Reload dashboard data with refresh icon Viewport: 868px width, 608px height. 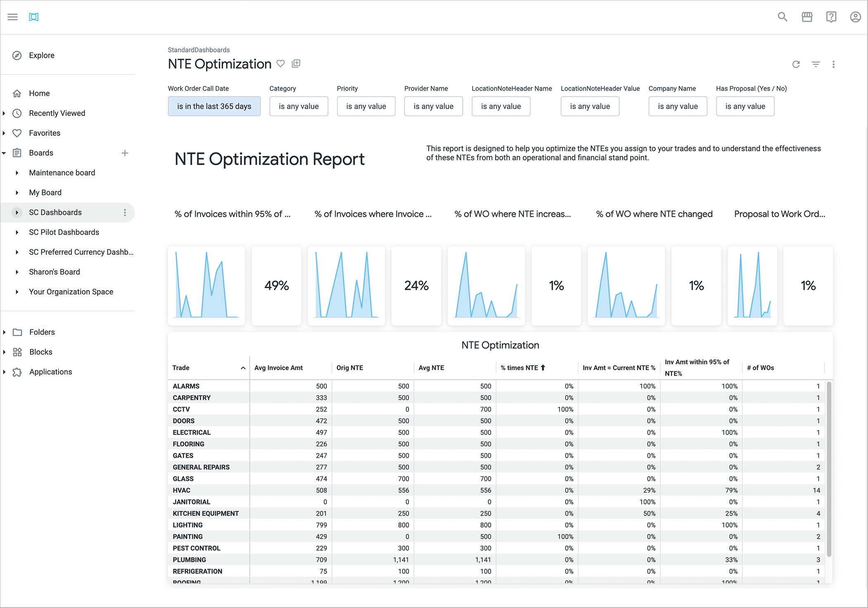pyautogui.click(x=796, y=64)
